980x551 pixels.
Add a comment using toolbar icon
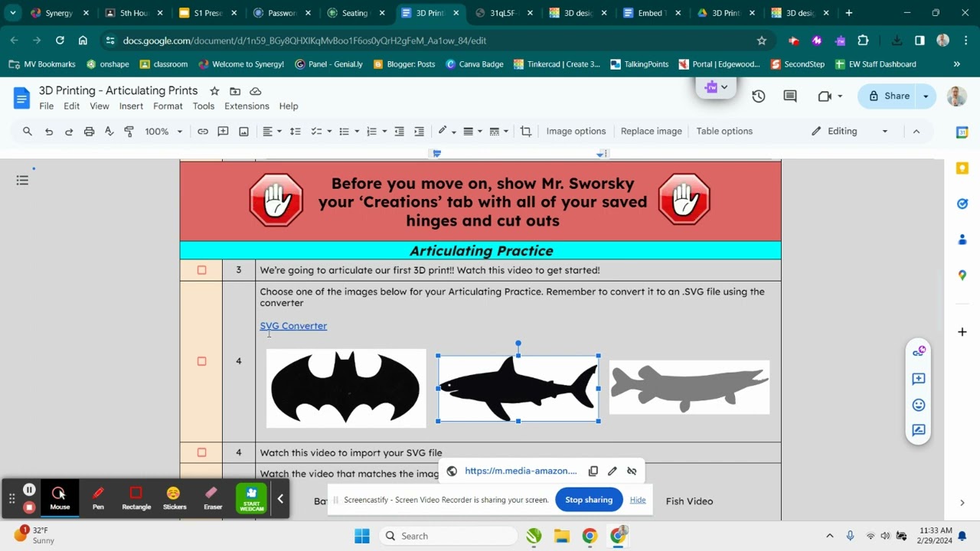pyautogui.click(x=224, y=132)
